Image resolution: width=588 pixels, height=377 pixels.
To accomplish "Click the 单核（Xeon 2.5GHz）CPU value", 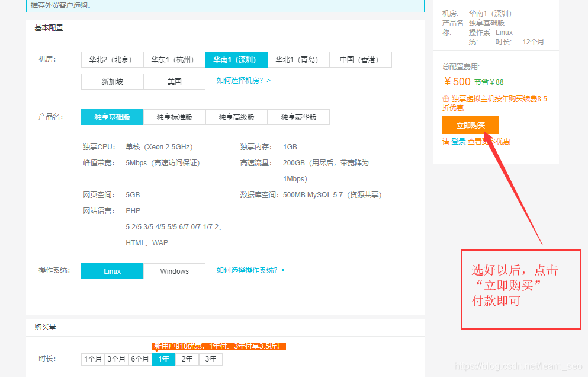I will coord(159,147).
